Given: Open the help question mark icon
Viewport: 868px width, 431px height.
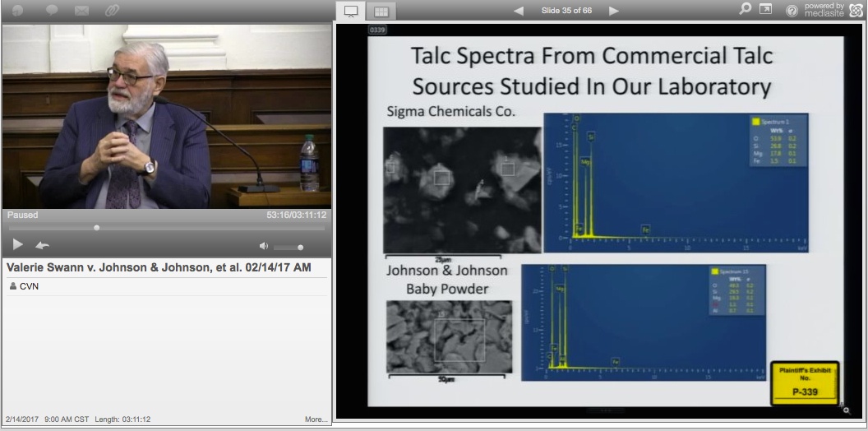Looking at the screenshot, I should pos(792,11).
